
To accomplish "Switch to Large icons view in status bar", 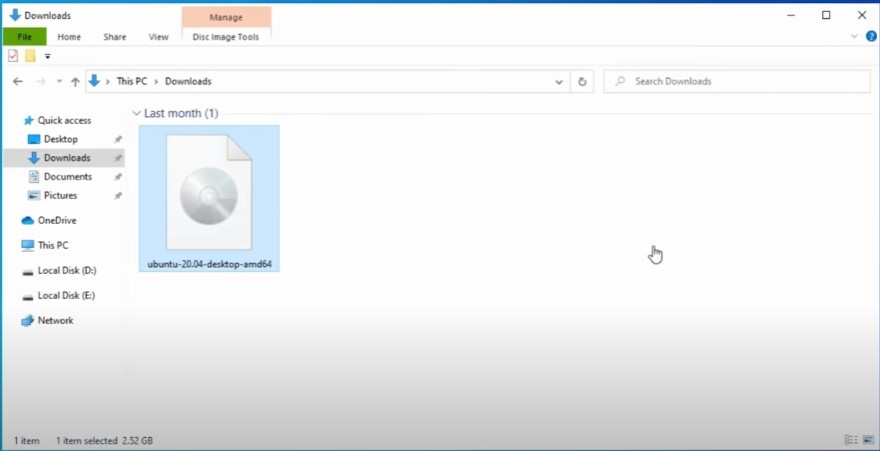I will pyautogui.click(x=868, y=440).
